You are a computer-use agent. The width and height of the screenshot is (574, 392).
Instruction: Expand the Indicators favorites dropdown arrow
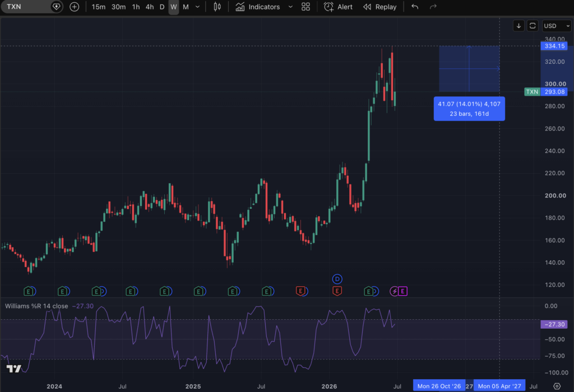(x=290, y=7)
